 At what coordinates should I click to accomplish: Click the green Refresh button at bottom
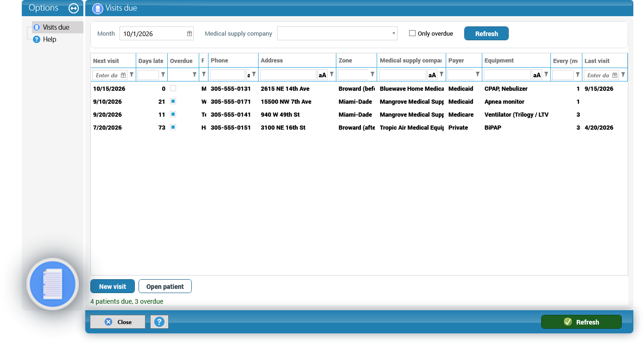[581, 322]
